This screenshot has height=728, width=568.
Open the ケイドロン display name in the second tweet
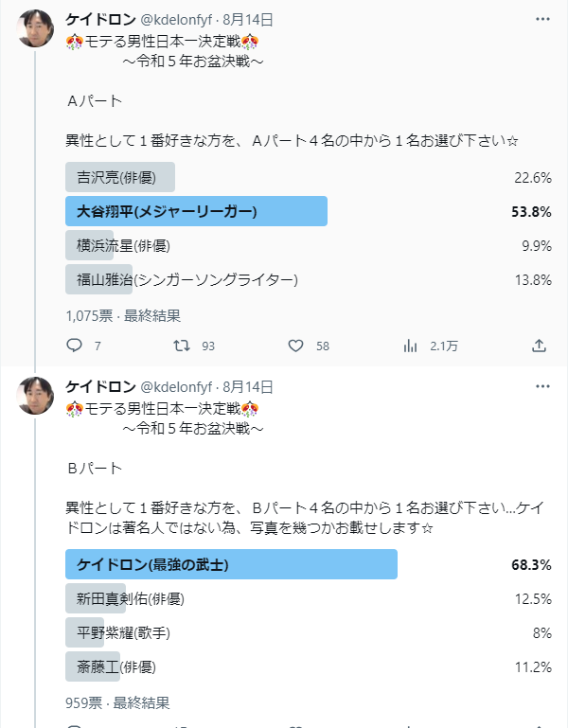(100, 387)
